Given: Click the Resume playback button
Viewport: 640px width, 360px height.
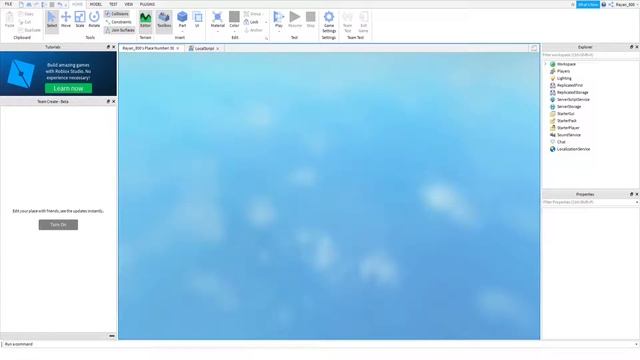Looking at the screenshot, I should (295, 19).
